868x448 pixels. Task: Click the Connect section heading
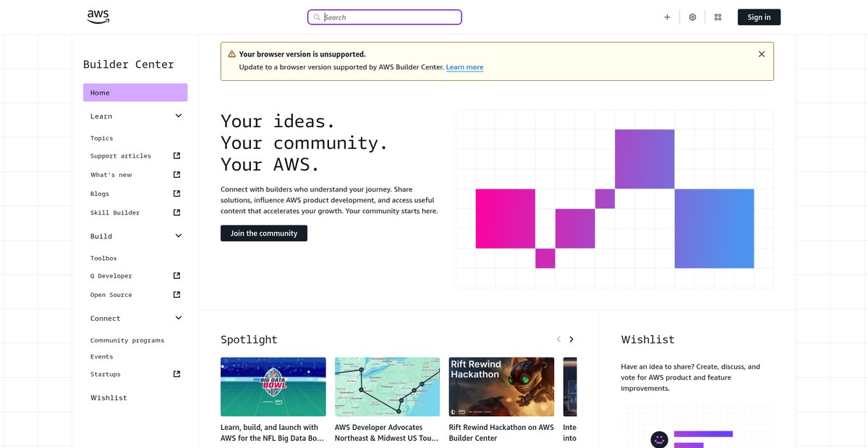click(106, 319)
